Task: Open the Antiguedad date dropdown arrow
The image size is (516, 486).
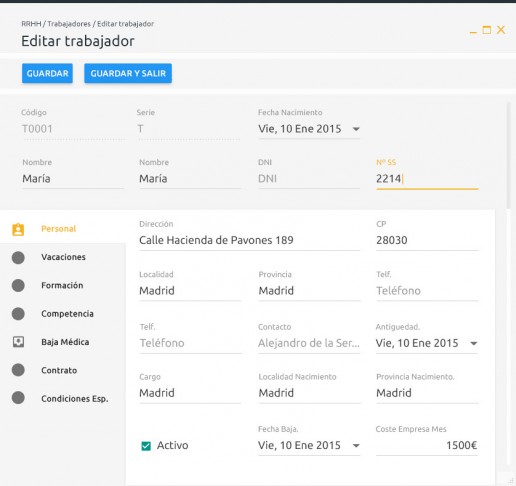Action: click(474, 343)
